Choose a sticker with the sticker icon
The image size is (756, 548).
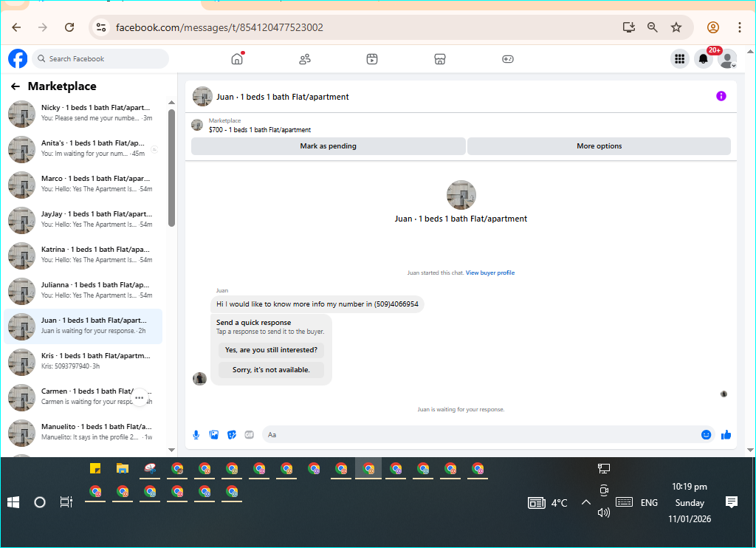232,435
